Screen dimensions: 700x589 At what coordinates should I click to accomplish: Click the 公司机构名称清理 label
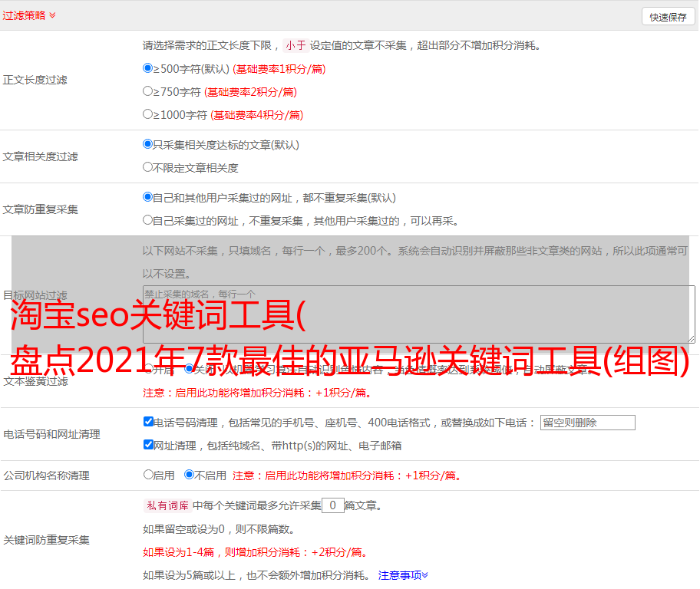tap(46, 475)
